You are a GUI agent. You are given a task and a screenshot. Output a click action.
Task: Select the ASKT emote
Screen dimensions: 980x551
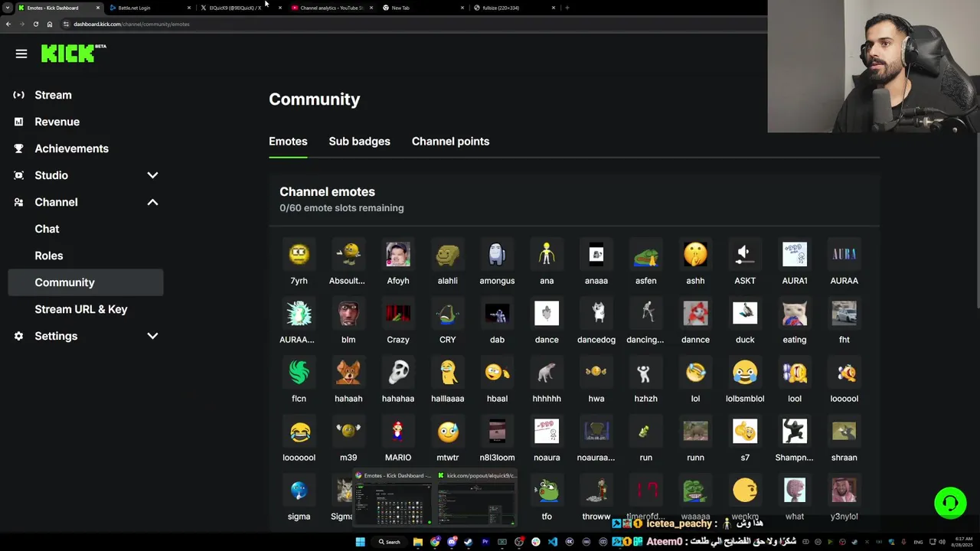tap(745, 254)
